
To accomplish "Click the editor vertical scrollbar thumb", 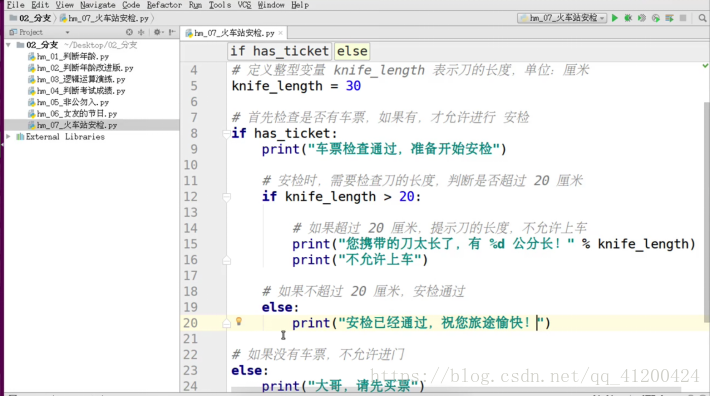I will tap(706, 212).
